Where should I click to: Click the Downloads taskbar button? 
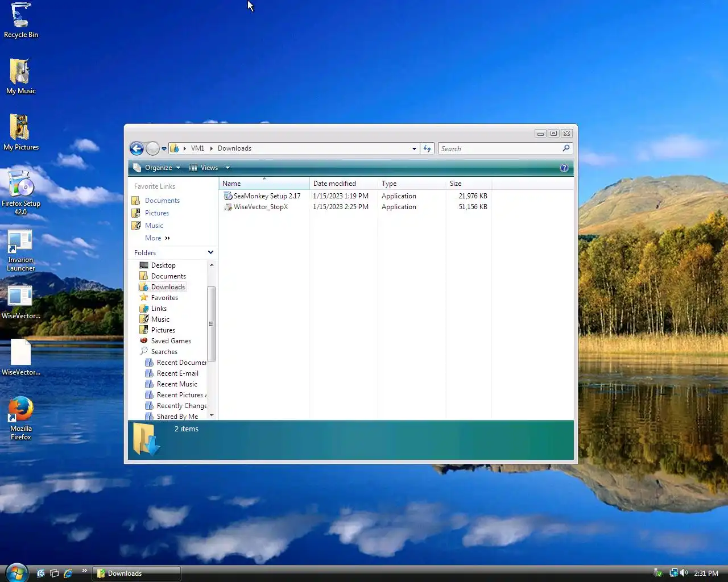(x=136, y=573)
